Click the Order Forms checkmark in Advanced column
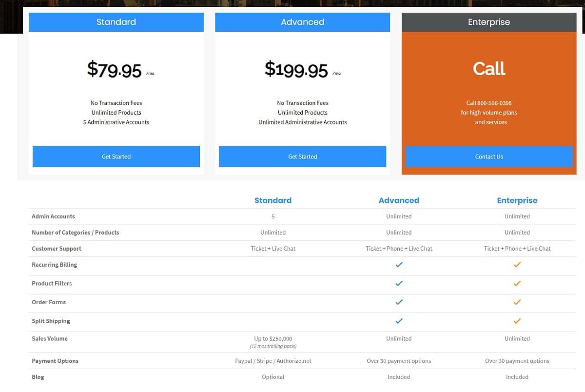The width and height of the screenshot is (585, 392). (399, 302)
